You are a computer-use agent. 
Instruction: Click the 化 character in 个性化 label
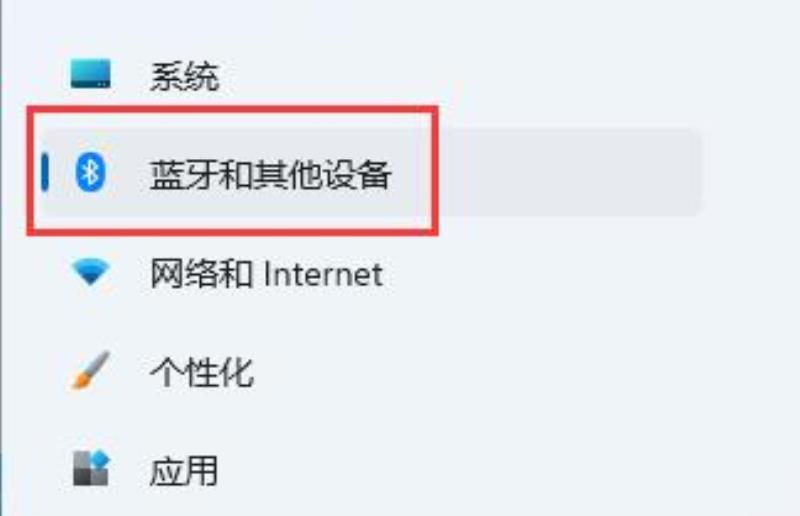(237, 372)
